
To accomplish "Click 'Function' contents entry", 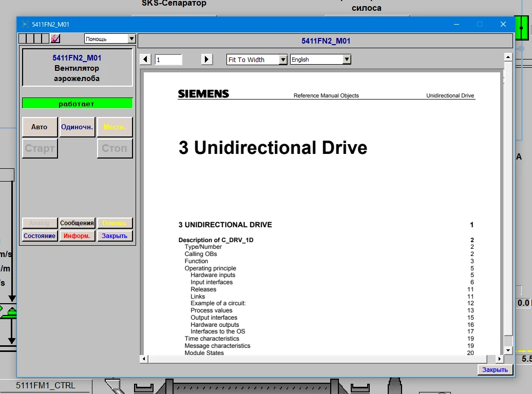I will tap(196, 261).
